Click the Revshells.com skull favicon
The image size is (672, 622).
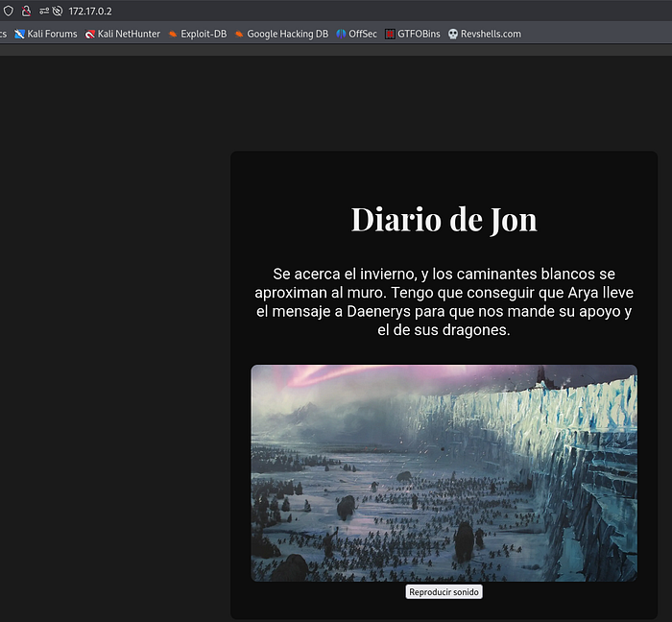click(453, 34)
